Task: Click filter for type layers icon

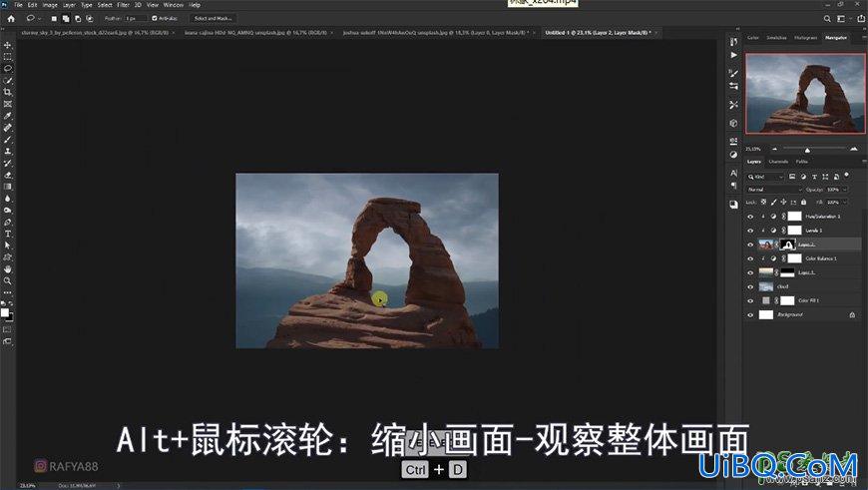Action: pyautogui.click(x=814, y=177)
